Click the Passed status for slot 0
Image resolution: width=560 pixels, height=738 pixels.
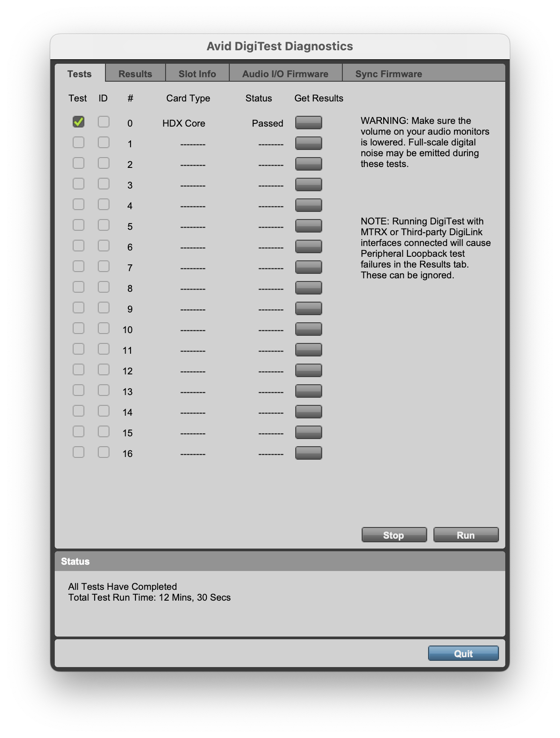point(267,123)
